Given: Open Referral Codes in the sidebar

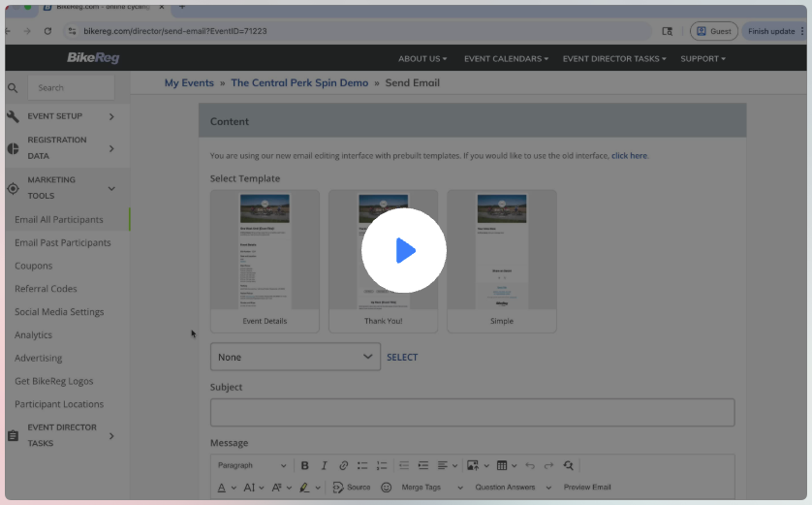Looking at the screenshot, I should tap(46, 289).
